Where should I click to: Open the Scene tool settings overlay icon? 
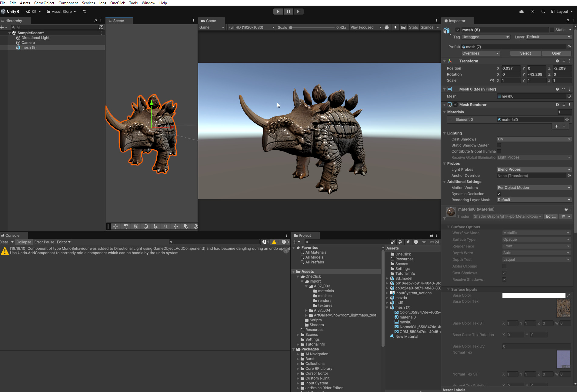[126, 226]
